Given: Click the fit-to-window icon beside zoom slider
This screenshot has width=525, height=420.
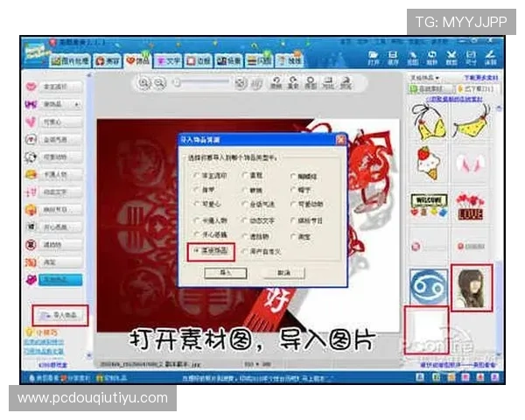Looking at the screenshot, I should 241,83.
